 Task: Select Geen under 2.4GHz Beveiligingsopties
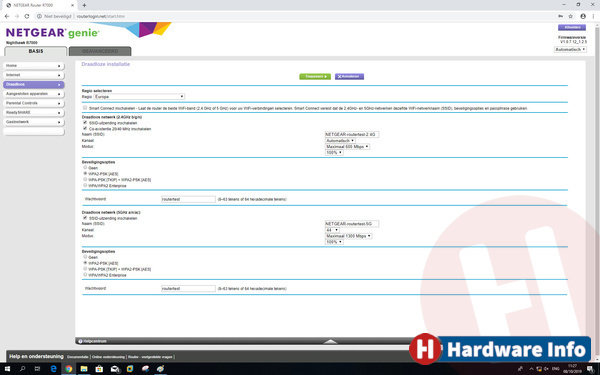(85, 168)
